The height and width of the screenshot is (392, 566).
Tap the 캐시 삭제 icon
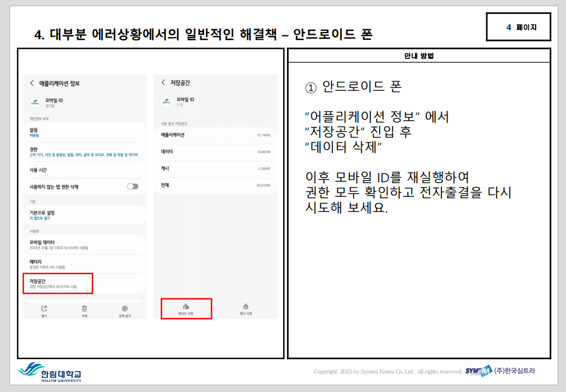pyautogui.click(x=245, y=307)
